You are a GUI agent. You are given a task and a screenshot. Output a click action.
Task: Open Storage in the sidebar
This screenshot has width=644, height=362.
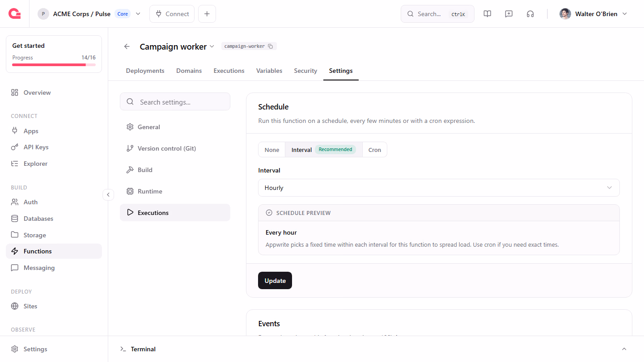(x=54, y=235)
